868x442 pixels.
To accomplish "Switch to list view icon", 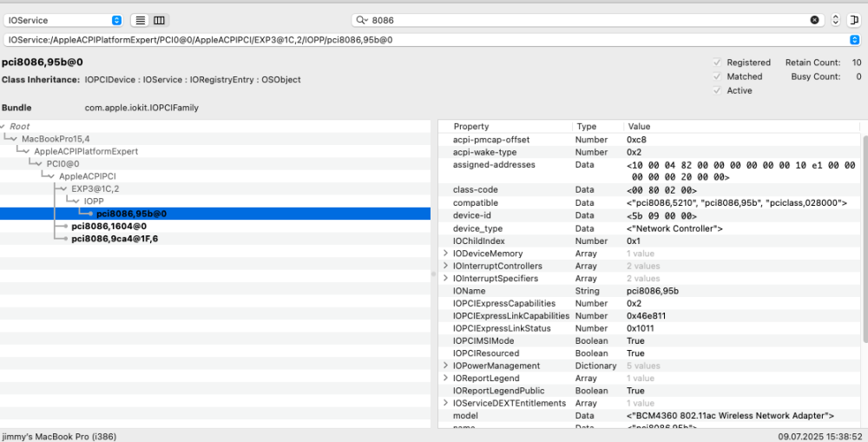I will pyautogui.click(x=141, y=20).
